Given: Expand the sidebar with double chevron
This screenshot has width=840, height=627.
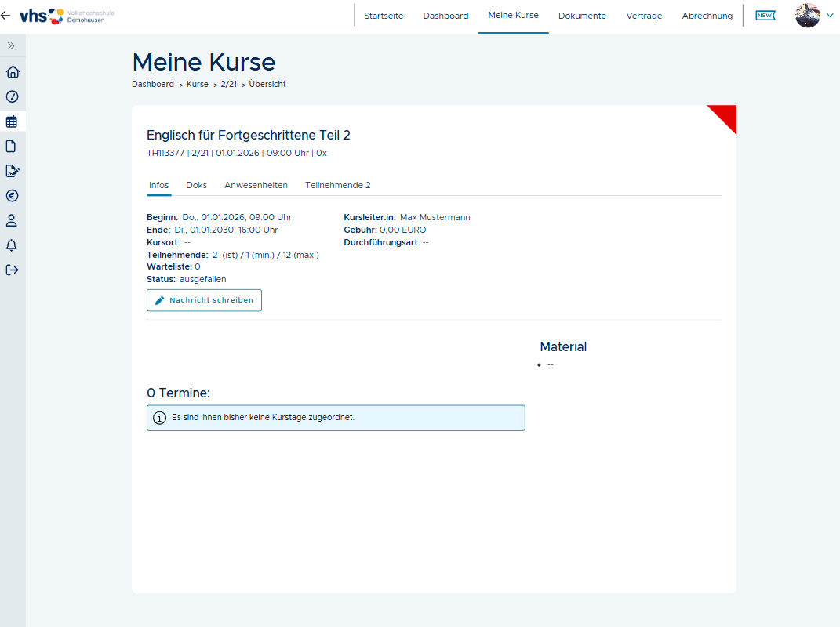Looking at the screenshot, I should 12,46.
